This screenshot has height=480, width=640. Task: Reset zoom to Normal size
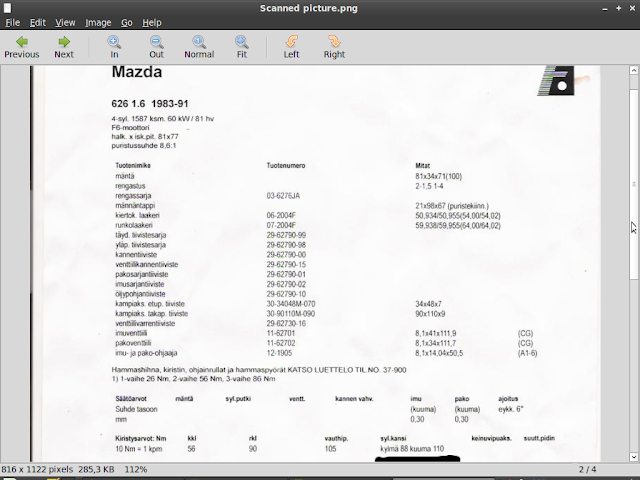click(199, 47)
